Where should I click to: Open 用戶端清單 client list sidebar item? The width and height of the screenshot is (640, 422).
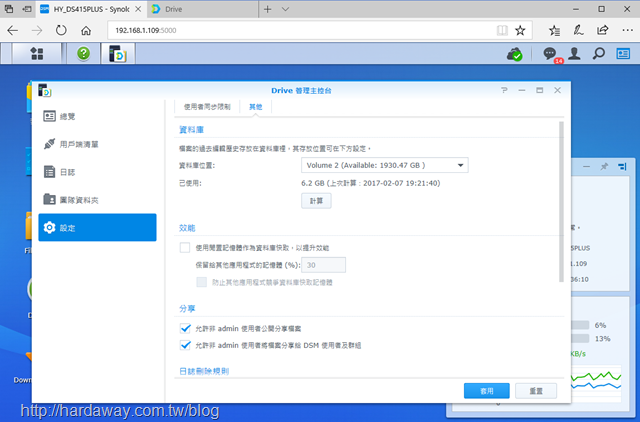tap(98, 144)
